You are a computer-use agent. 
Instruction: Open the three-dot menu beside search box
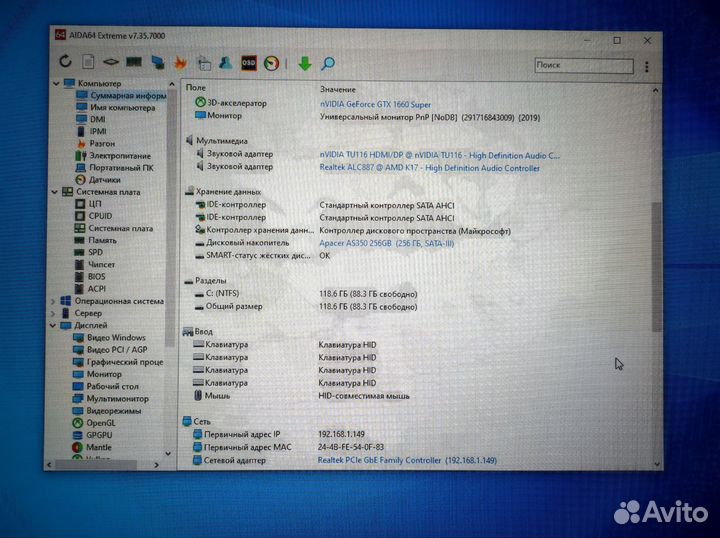pyautogui.click(x=649, y=65)
